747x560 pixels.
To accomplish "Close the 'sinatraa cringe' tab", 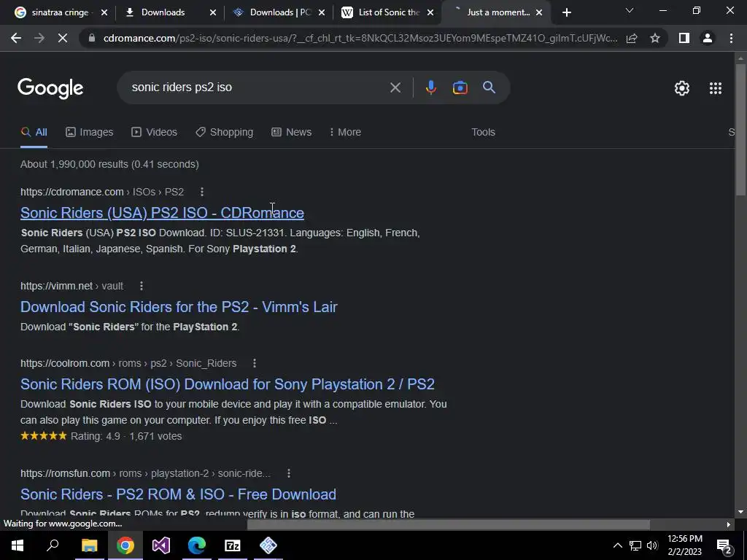I will click(104, 13).
